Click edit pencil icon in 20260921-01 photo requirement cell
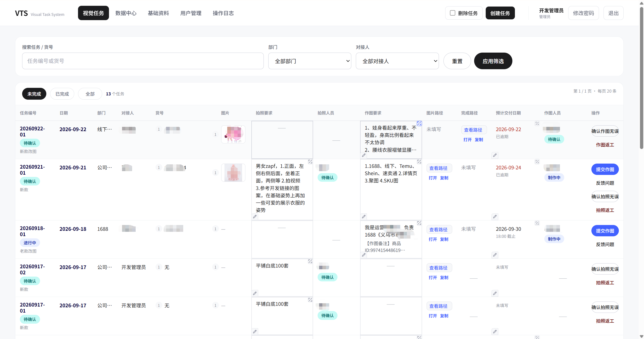 [255, 217]
